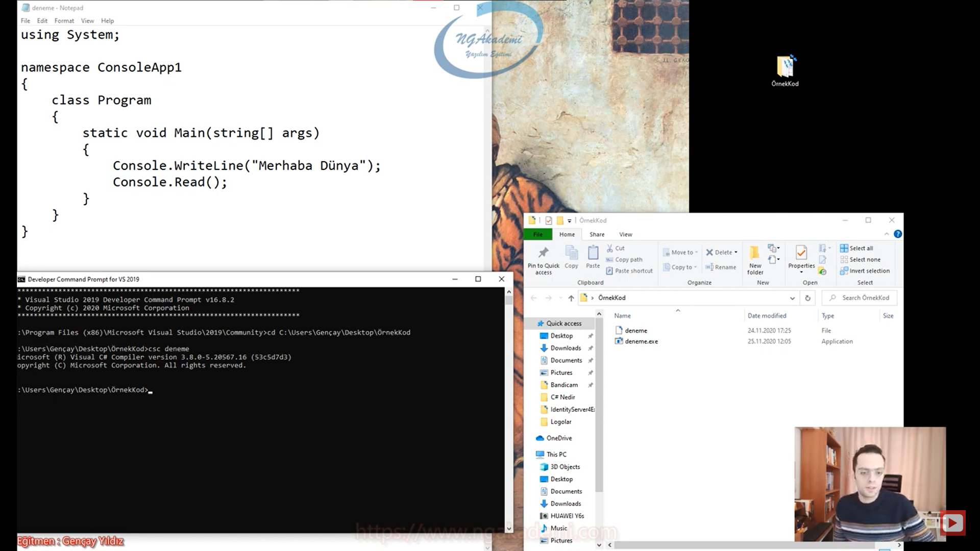The image size is (980, 551).
Task: Click the quick access Properties checkmark icon
Action: coord(549,220)
